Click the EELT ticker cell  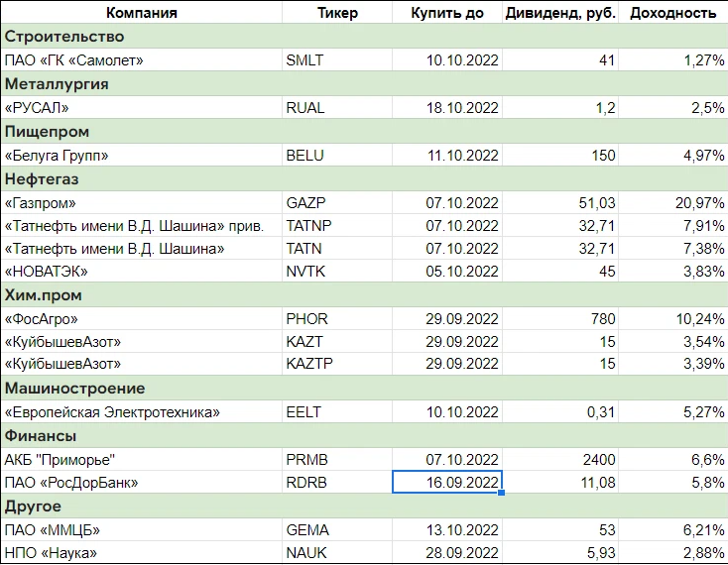point(337,412)
